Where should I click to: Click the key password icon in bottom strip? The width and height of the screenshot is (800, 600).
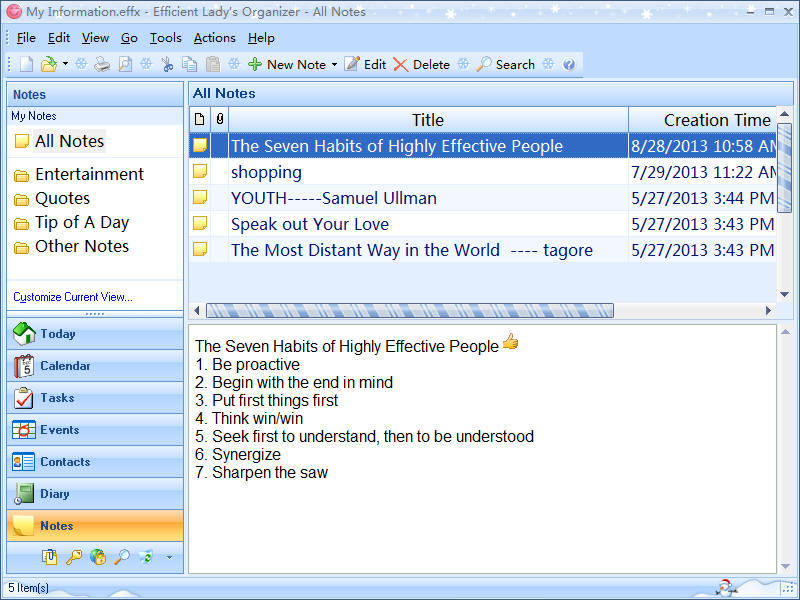pyautogui.click(x=74, y=557)
